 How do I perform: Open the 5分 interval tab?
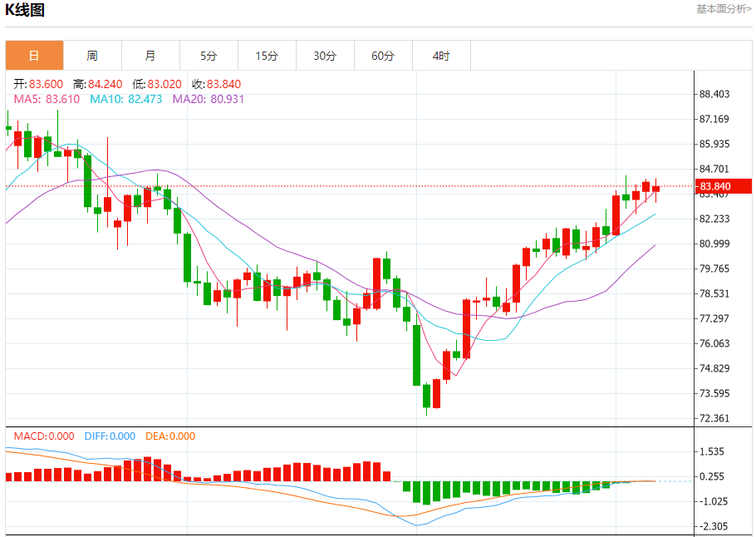(209, 56)
